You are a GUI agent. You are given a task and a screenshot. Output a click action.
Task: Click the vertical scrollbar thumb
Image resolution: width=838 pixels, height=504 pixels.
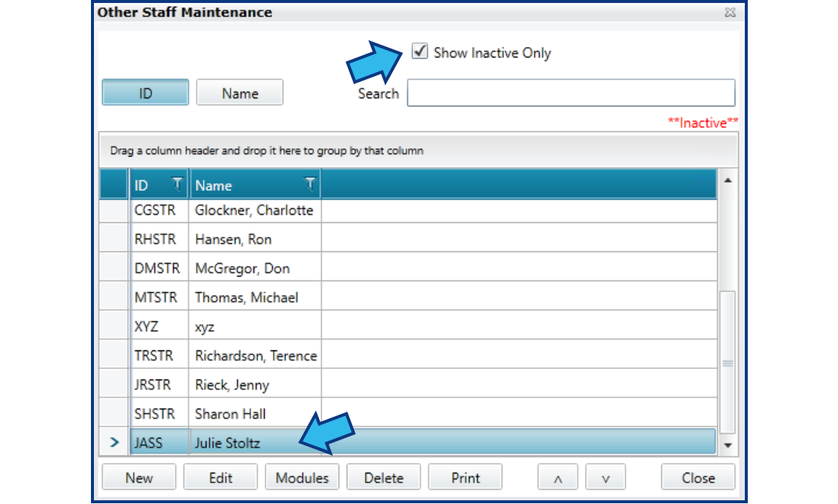[x=728, y=363]
